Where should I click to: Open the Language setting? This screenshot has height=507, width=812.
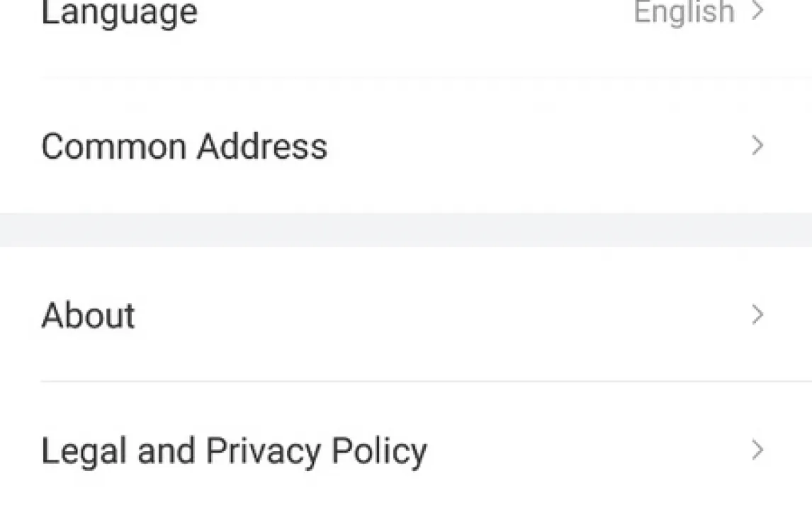[x=119, y=13]
